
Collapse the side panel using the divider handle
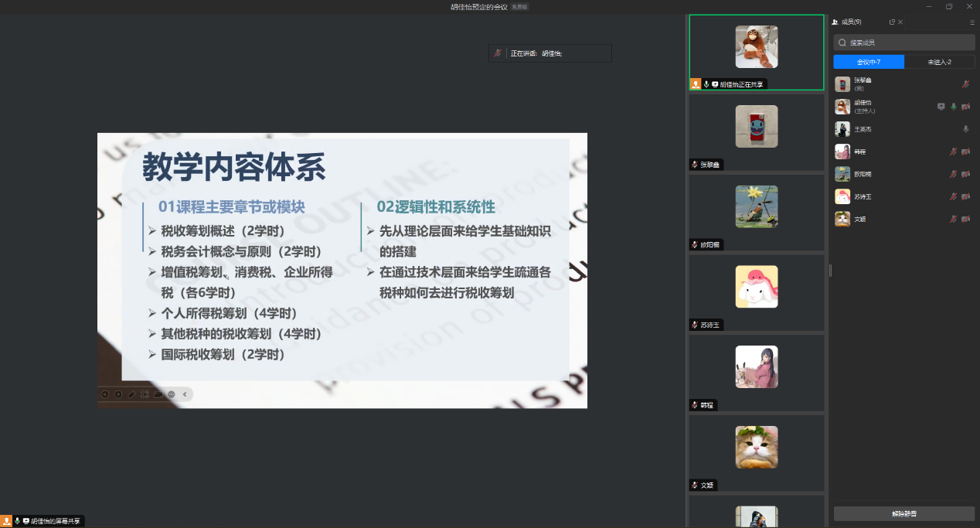tap(830, 270)
